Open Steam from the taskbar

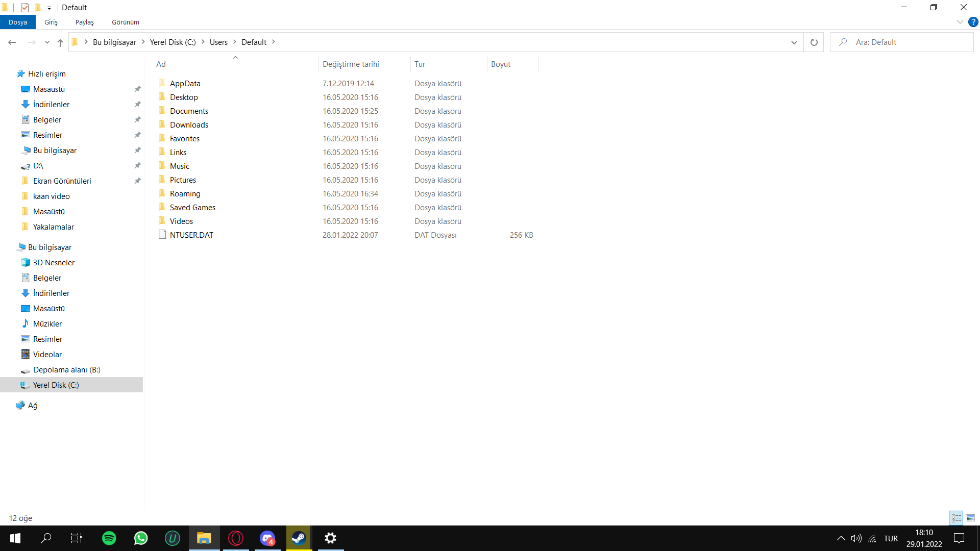coord(299,538)
